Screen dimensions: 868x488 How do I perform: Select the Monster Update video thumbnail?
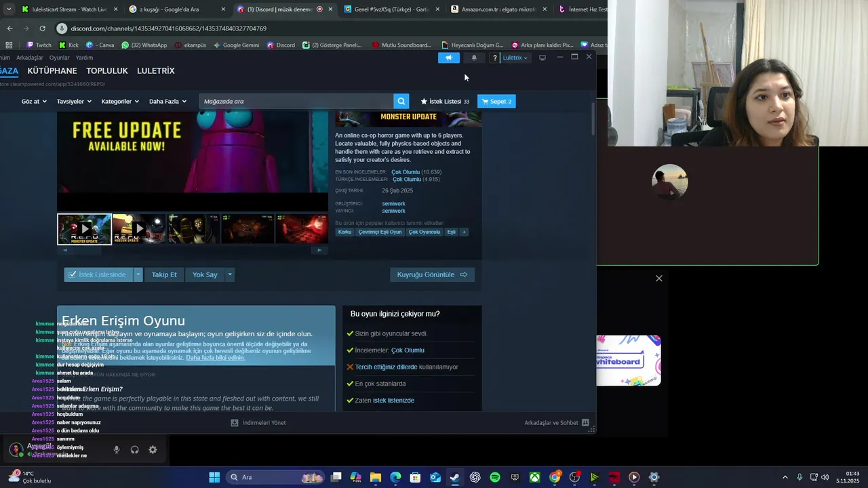(x=85, y=229)
